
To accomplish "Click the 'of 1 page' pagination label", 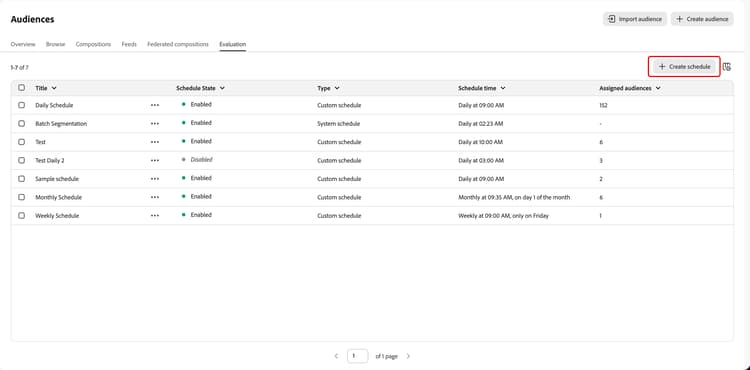I will [386, 356].
